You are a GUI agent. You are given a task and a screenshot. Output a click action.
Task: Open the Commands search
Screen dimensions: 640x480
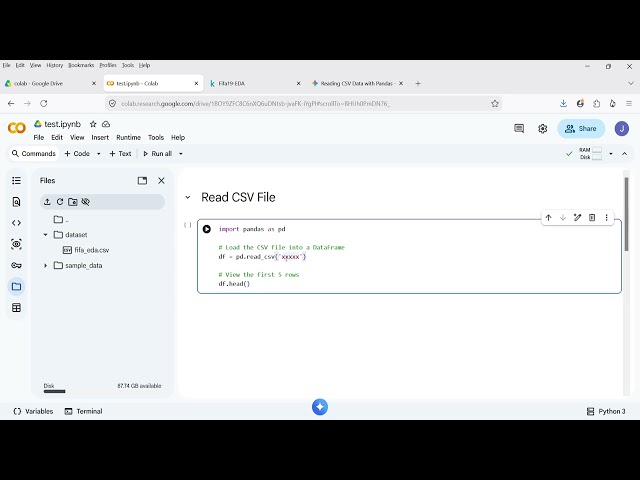pyautogui.click(x=34, y=154)
